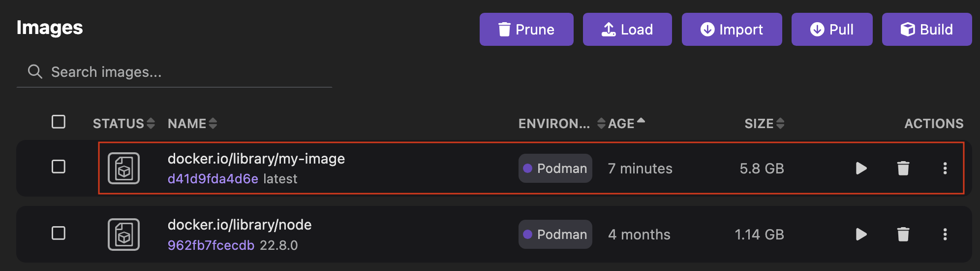The height and width of the screenshot is (271, 980).
Task: Delete the my-image image
Action: pyautogui.click(x=903, y=169)
